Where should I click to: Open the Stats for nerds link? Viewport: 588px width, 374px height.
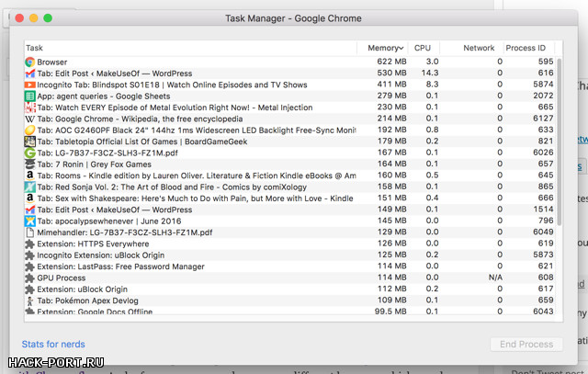click(53, 344)
